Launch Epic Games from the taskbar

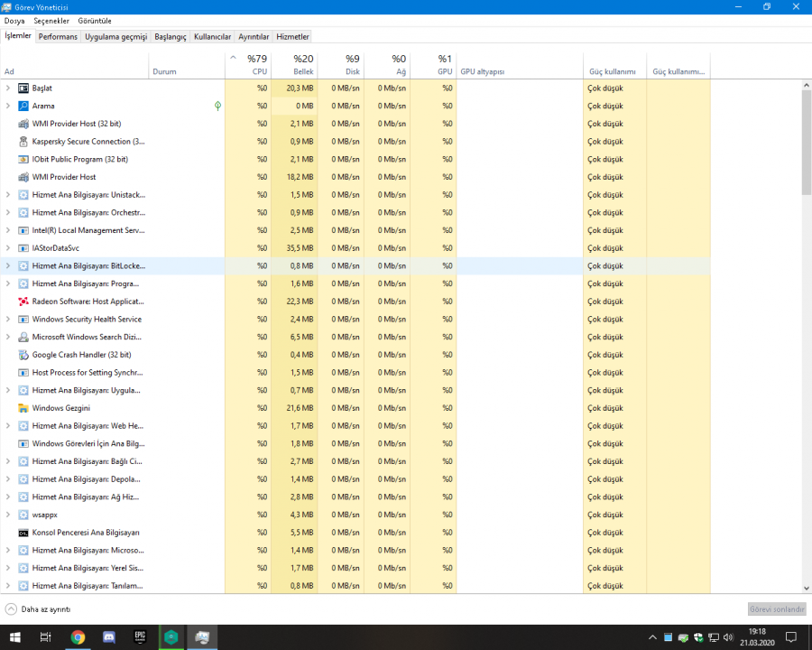pyautogui.click(x=140, y=637)
